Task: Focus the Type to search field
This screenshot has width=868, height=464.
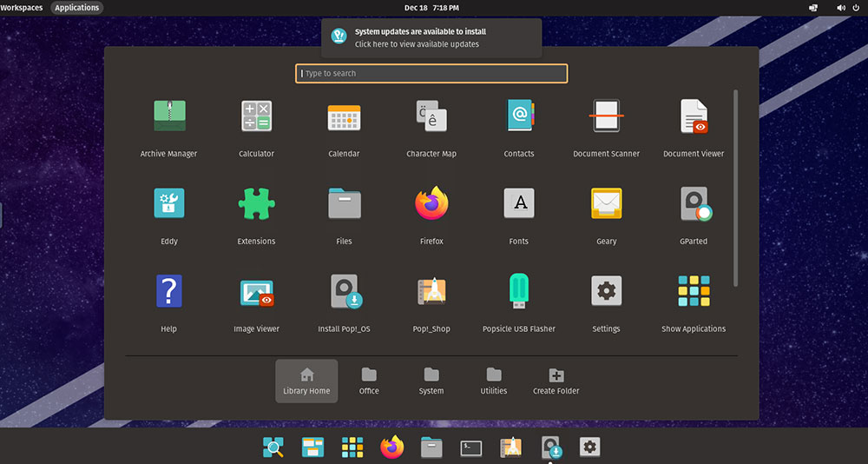Action: pos(431,73)
